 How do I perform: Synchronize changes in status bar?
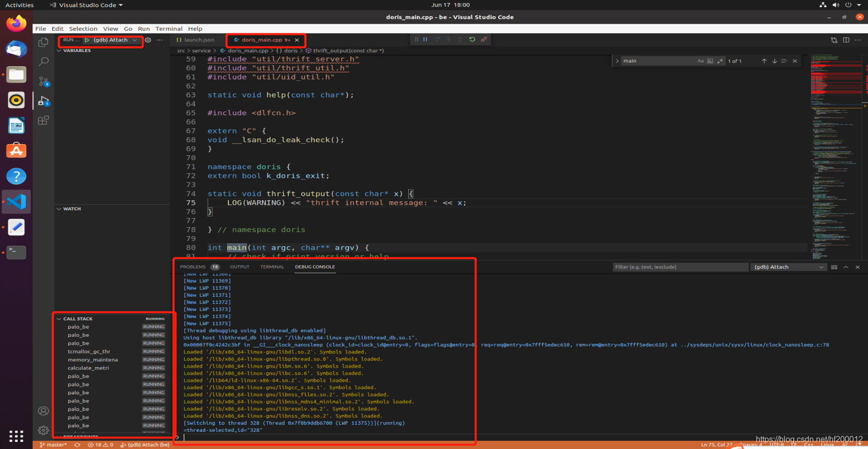77,445
